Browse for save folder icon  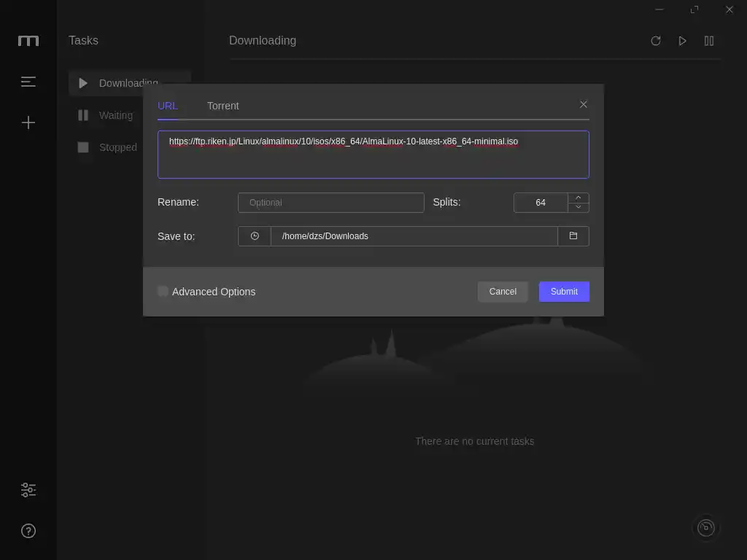[x=573, y=236]
